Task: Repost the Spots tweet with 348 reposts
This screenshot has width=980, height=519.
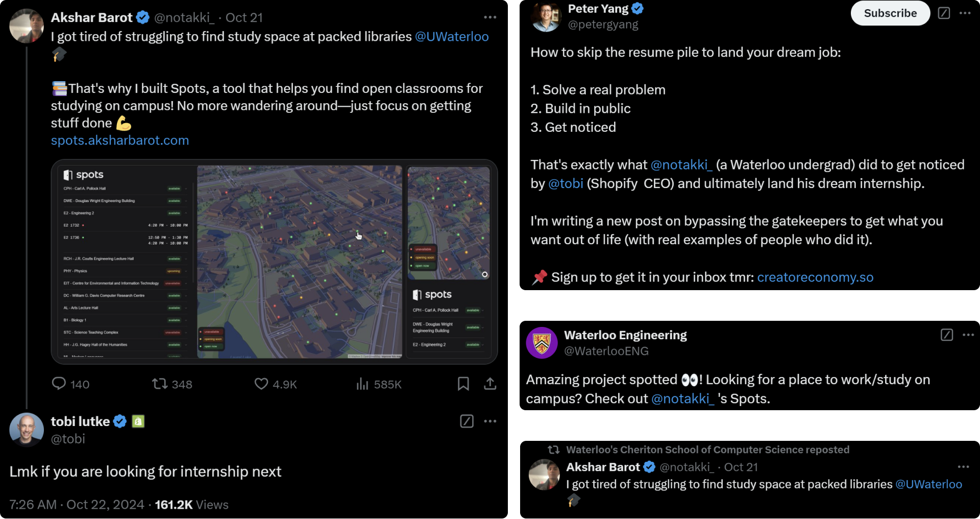Action: tap(160, 384)
